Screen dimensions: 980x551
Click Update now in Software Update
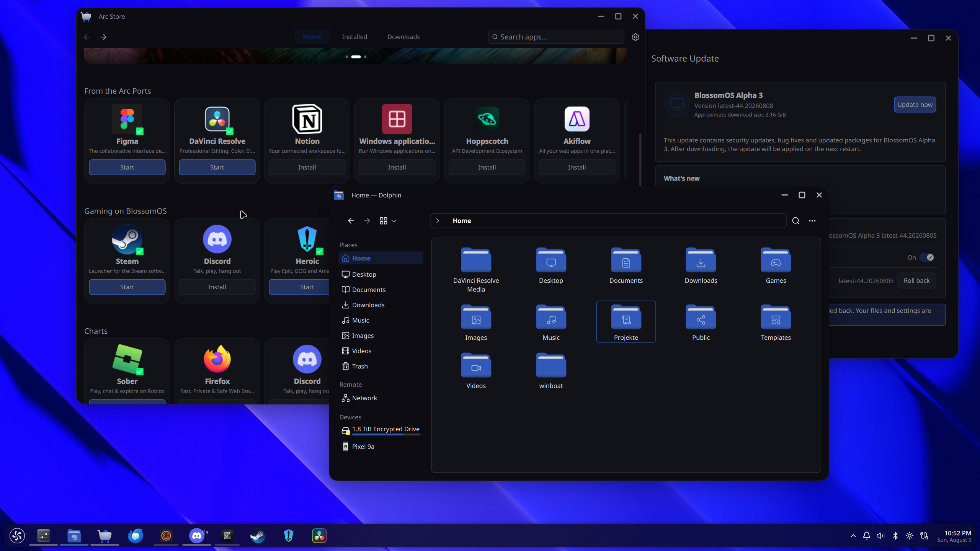click(915, 104)
